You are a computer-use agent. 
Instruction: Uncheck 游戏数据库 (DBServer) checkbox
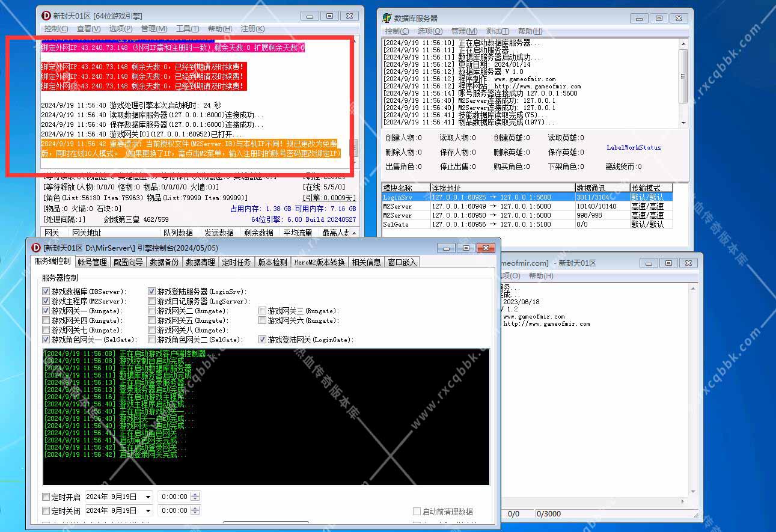(46, 292)
